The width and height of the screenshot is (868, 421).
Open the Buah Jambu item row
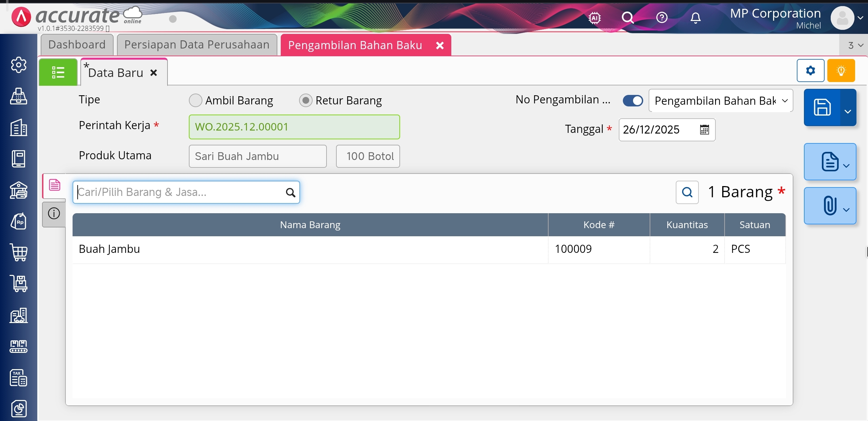point(310,249)
